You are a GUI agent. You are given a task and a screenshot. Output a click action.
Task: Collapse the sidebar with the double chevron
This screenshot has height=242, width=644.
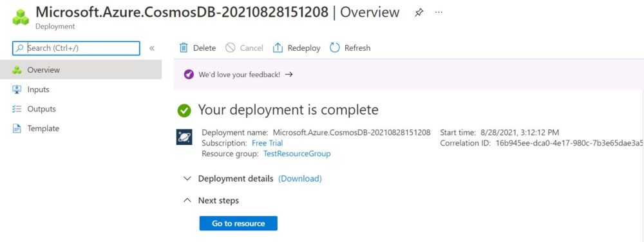point(151,48)
